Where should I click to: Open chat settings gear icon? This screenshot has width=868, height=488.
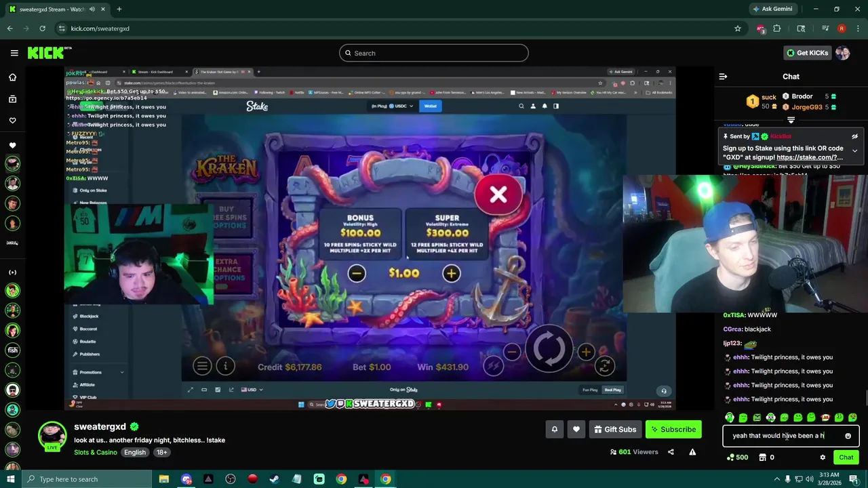tap(823, 457)
